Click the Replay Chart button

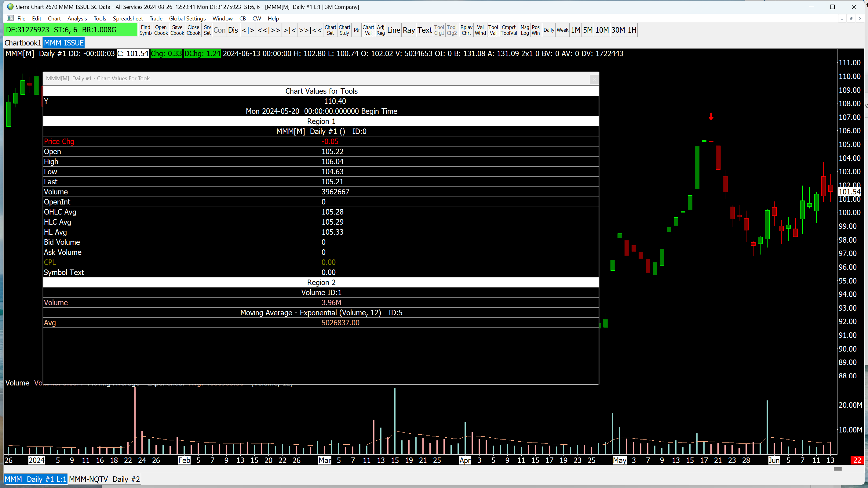tap(466, 30)
